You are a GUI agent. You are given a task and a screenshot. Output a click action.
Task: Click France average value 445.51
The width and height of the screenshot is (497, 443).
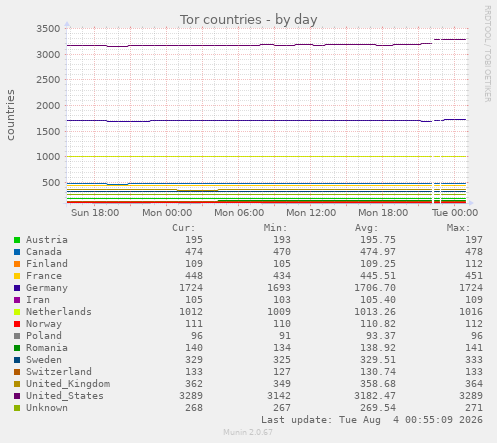tap(378, 276)
